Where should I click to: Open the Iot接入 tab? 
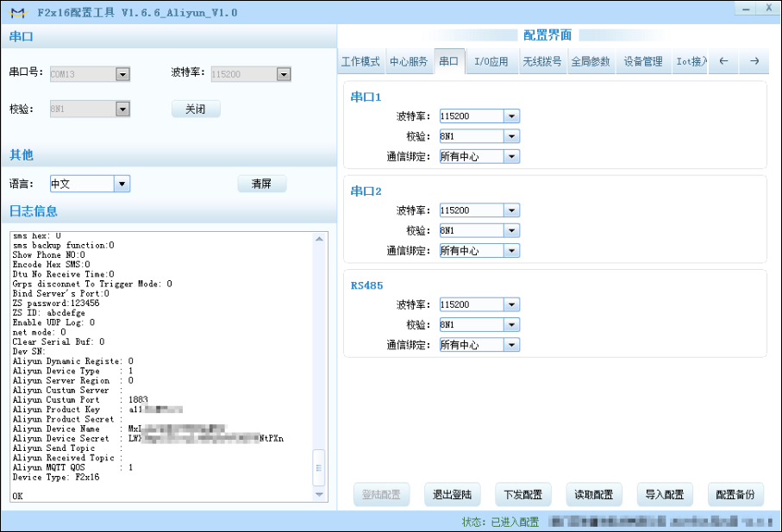click(x=691, y=61)
